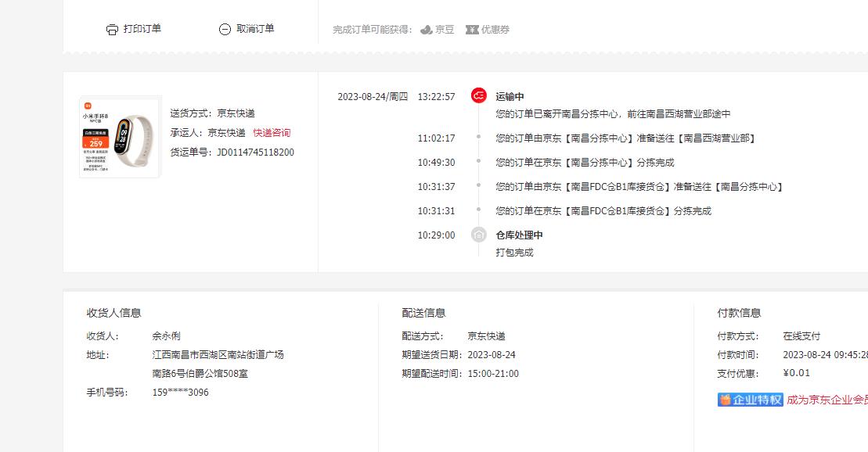Click the 完成订单可能获得 label
Screen dimensions: 868x452
coord(373,30)
